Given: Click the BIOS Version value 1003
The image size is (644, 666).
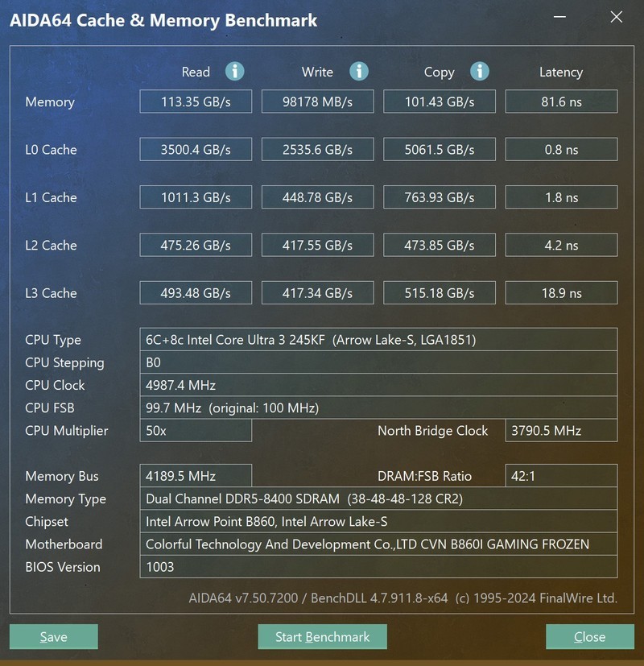Looking at the screenshot, I should [378, 567].
